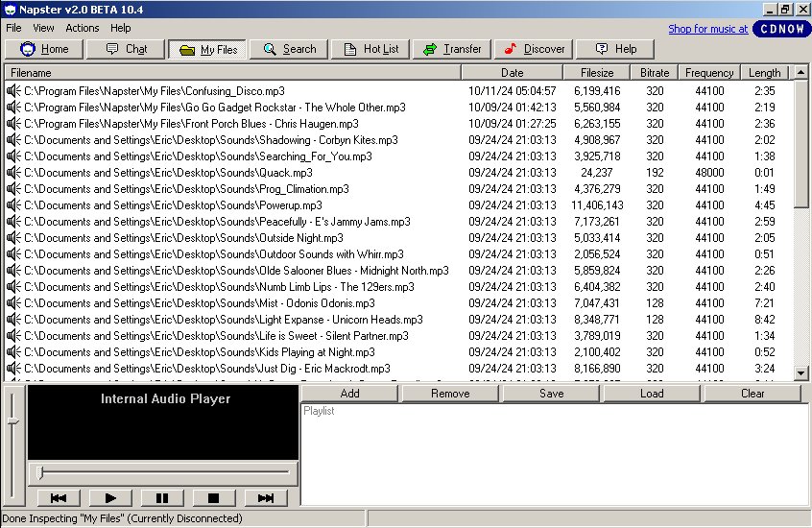Switch to the Chat tab
Image resolution: width=812 pixels, height=528 pixels.
(x=126, y=49)
